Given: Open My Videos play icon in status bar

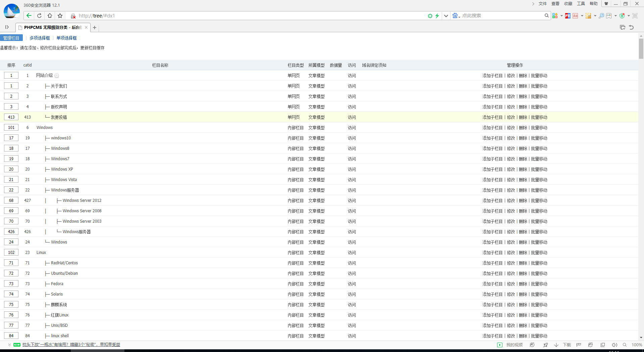Looking at the screenshot, I should pos(500,345).
